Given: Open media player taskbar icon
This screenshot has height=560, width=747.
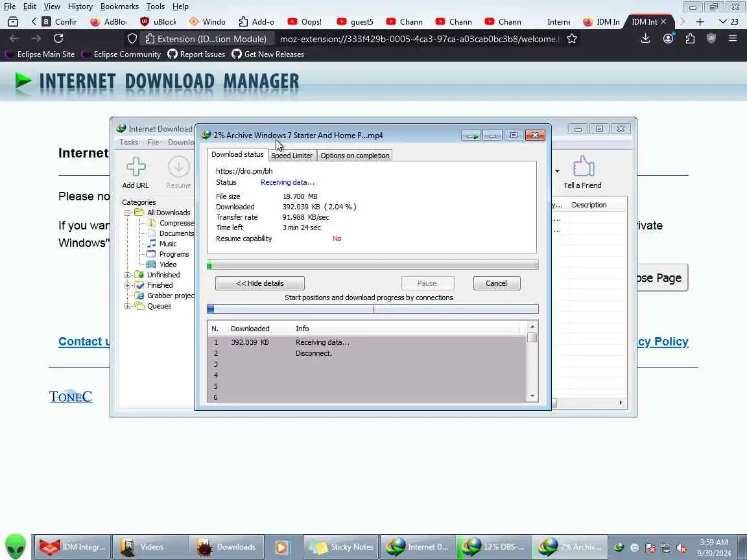Looking at the screenshot, I should pos(282,546).
